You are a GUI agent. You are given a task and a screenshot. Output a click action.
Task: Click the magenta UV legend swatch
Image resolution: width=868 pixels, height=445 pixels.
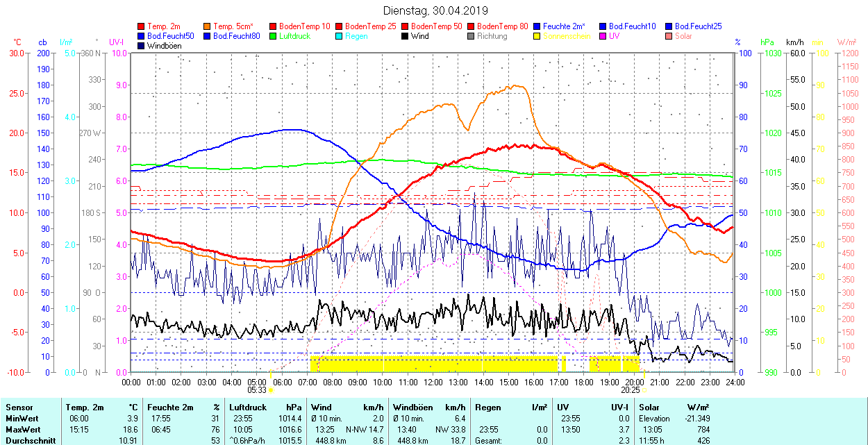603,36
